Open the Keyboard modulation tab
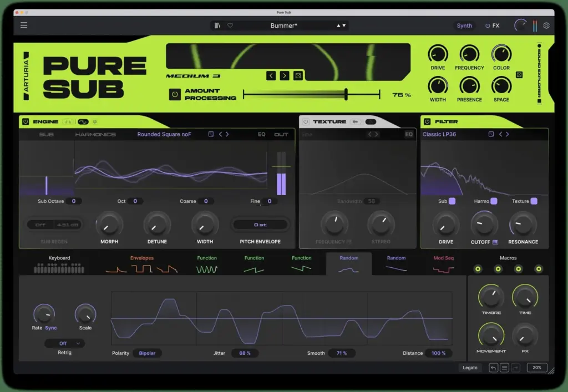Screen dimensions: 568x392 point(59,264)
